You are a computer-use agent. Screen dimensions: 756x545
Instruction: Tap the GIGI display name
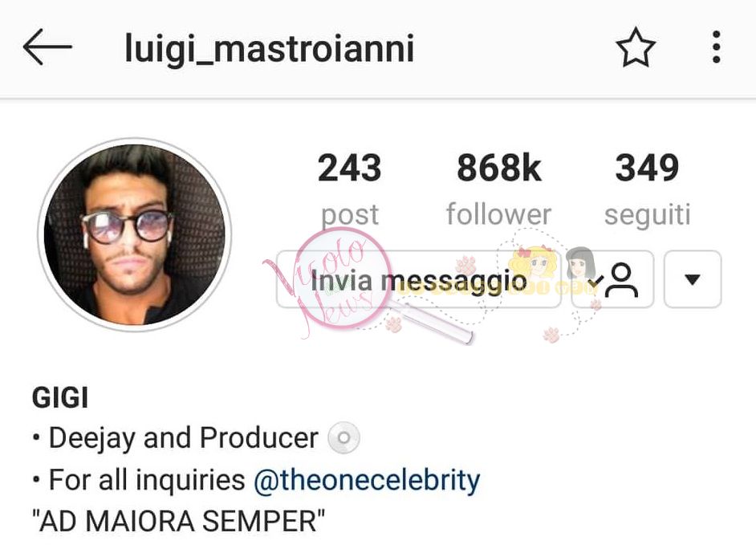click(60, 398)
